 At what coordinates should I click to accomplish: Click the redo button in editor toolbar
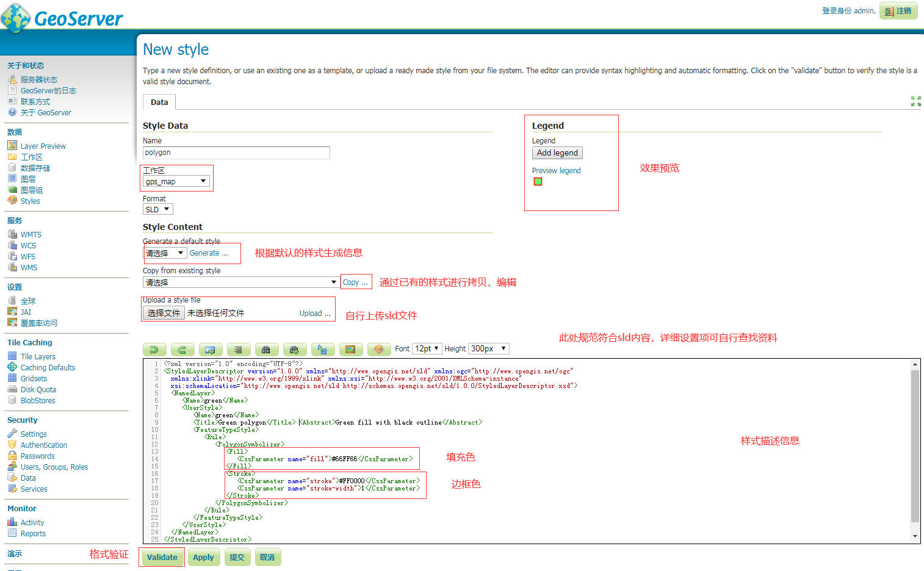182,350
